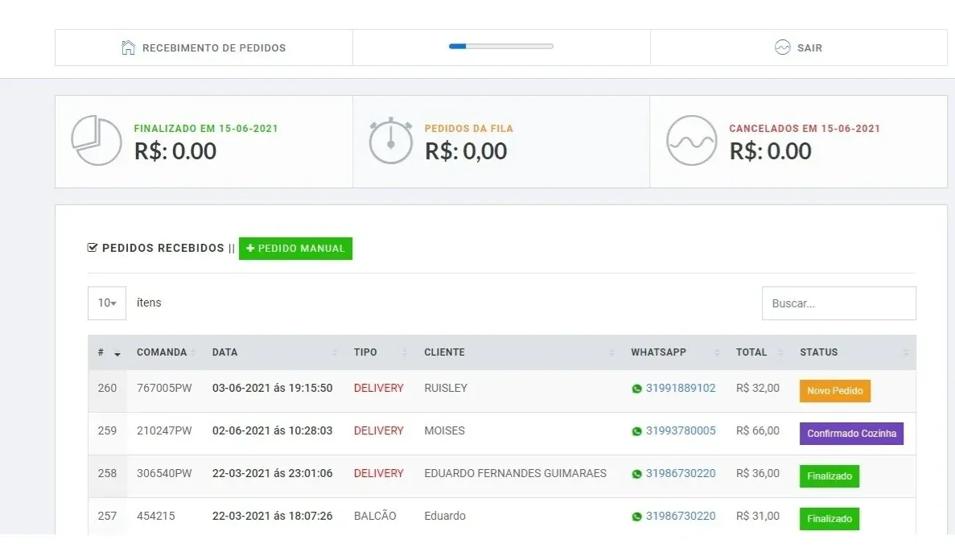Click the stopwatch icon for Pedidos da Fila
This screenshot has width=955, height=560.
[390, 141]
